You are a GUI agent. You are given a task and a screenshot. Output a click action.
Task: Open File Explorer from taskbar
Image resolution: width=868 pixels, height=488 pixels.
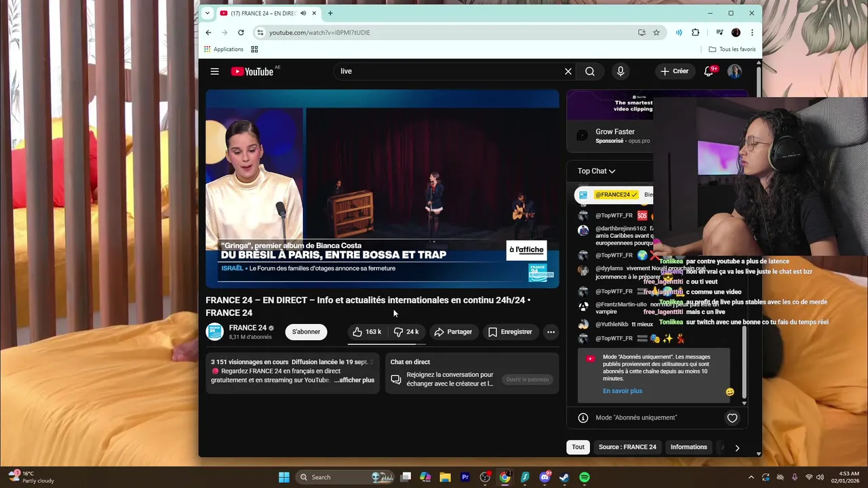(x=445, y=477)
